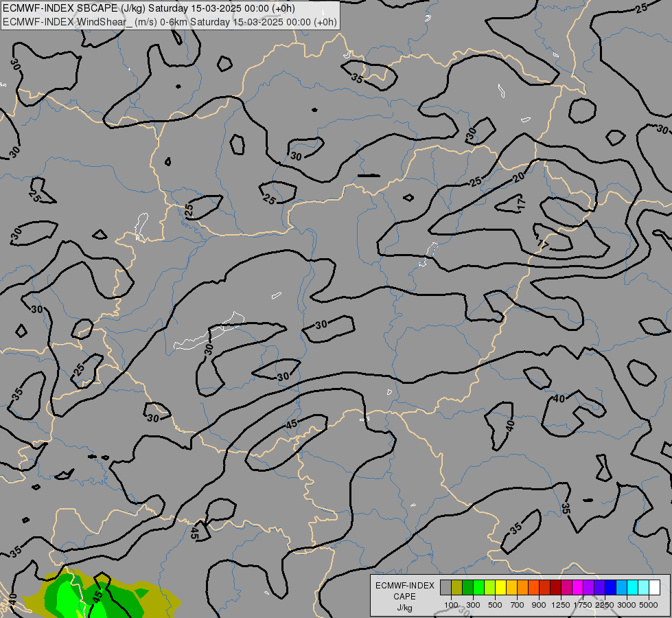672x618 pixels.
Task: Select the pure yellow legend swatch
Action: [500, 588]
